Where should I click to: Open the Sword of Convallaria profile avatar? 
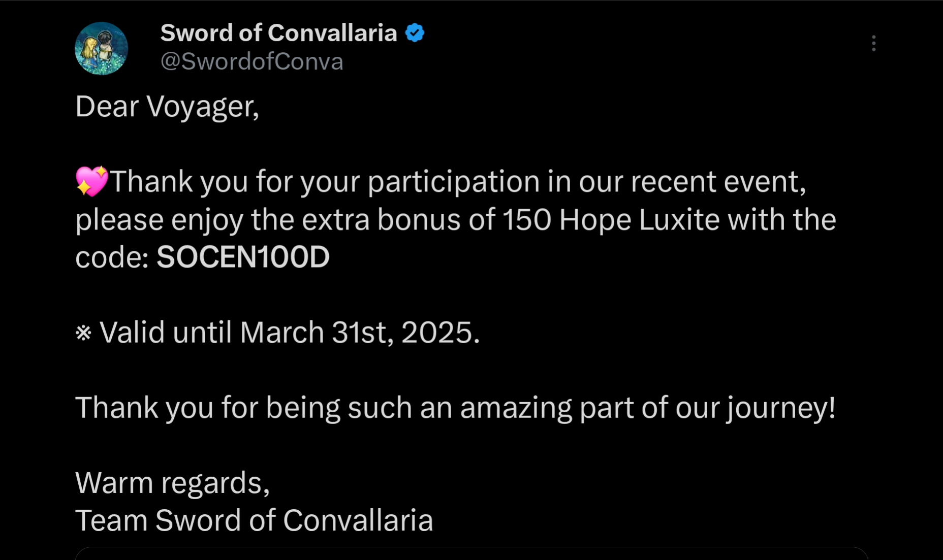point(101,48)
